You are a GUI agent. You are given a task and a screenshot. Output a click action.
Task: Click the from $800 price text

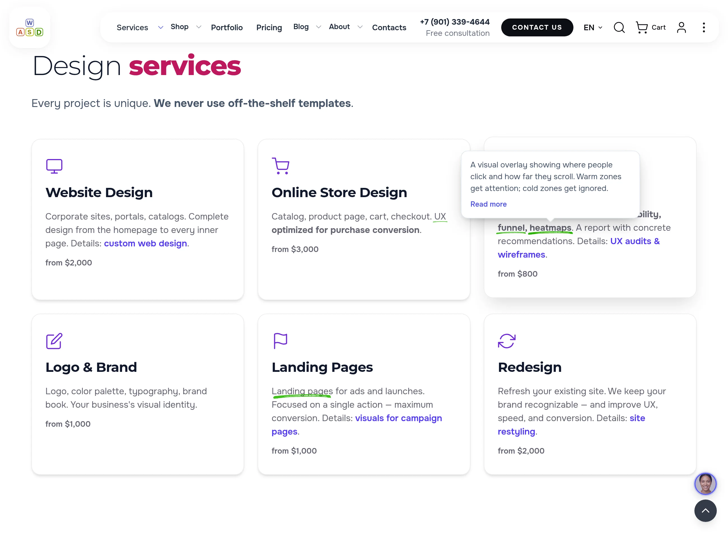pyautogui.click(x=517, y=274)
